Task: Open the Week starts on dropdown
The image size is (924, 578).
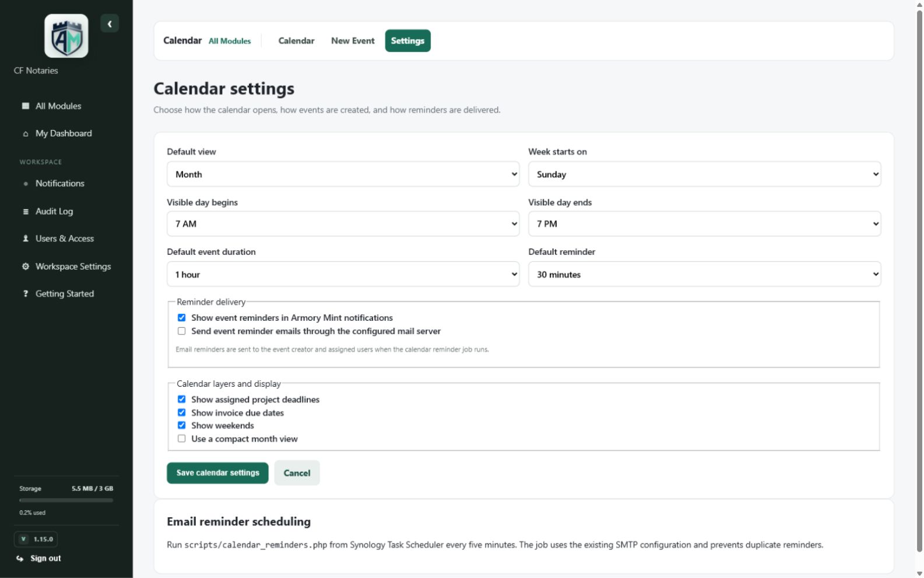Action: 704,174
